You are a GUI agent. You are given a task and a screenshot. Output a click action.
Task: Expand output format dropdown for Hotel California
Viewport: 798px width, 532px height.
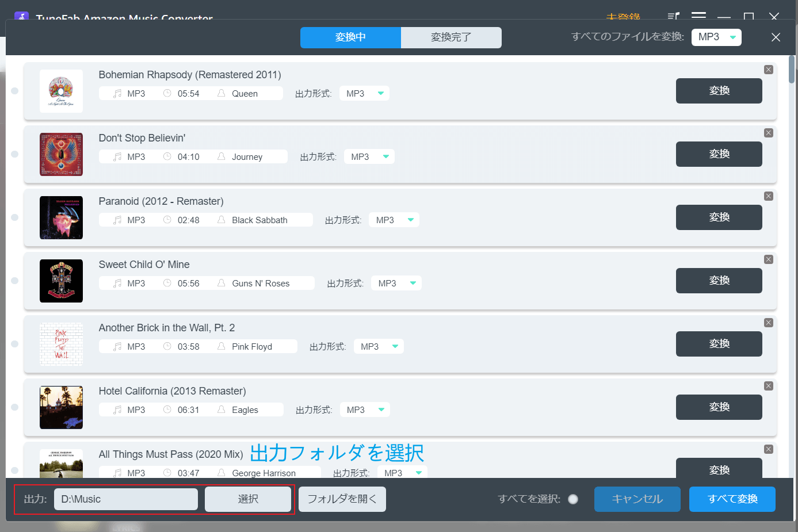point(365,410)
